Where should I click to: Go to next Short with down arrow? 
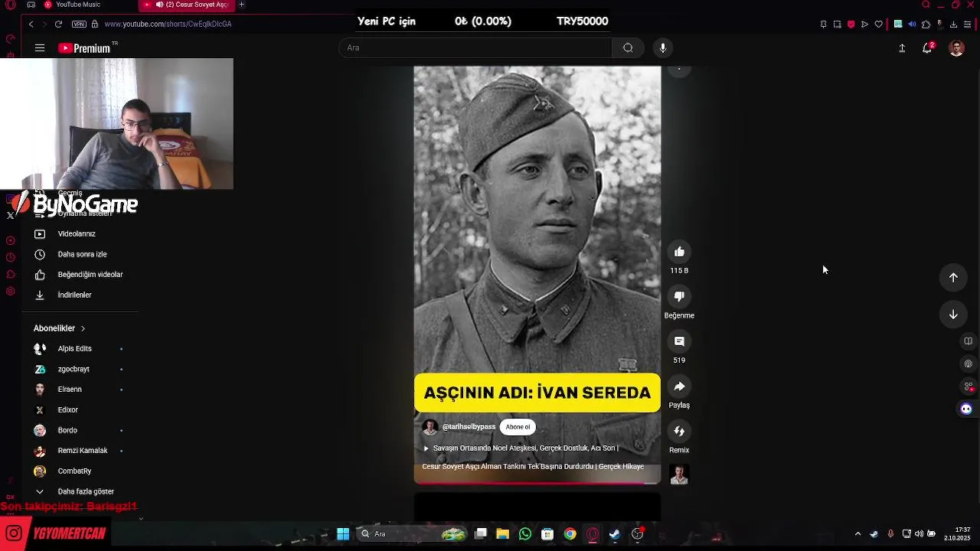point(953,315)
